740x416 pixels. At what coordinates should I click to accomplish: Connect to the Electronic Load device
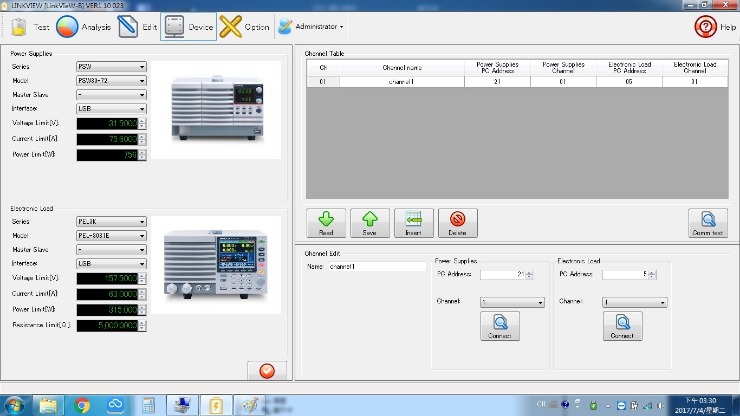pos(622,326)
